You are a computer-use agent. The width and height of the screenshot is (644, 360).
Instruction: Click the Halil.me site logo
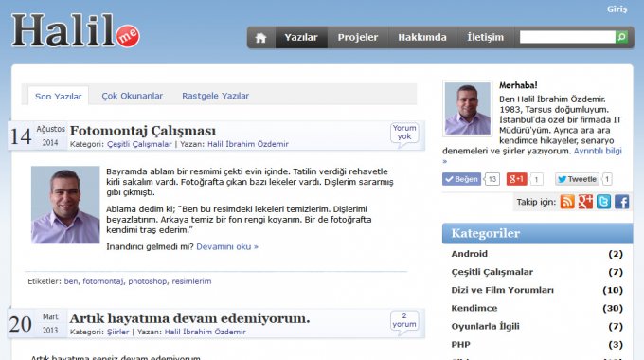coord(76,30)
